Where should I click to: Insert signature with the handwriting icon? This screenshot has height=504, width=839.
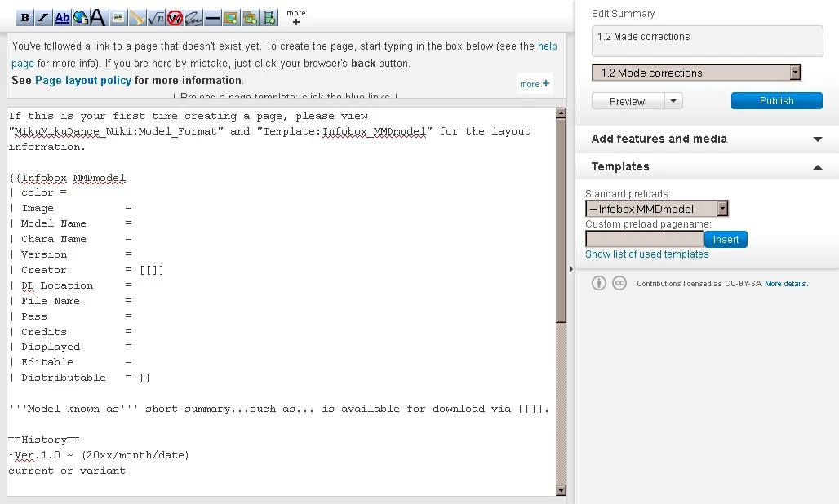(193, 17)
